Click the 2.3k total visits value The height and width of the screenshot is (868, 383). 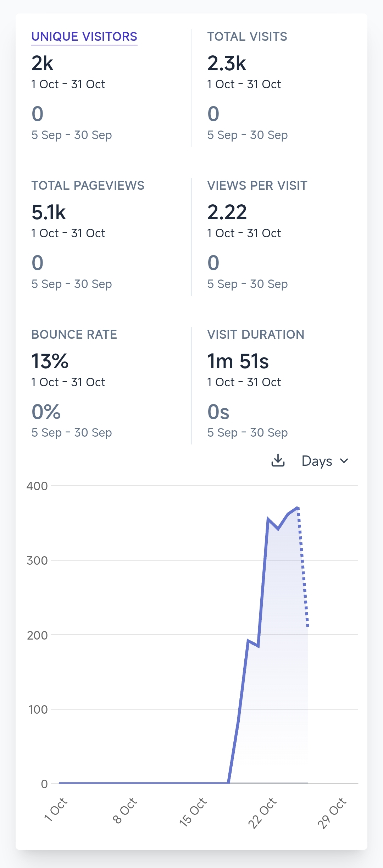coord(227,63)
